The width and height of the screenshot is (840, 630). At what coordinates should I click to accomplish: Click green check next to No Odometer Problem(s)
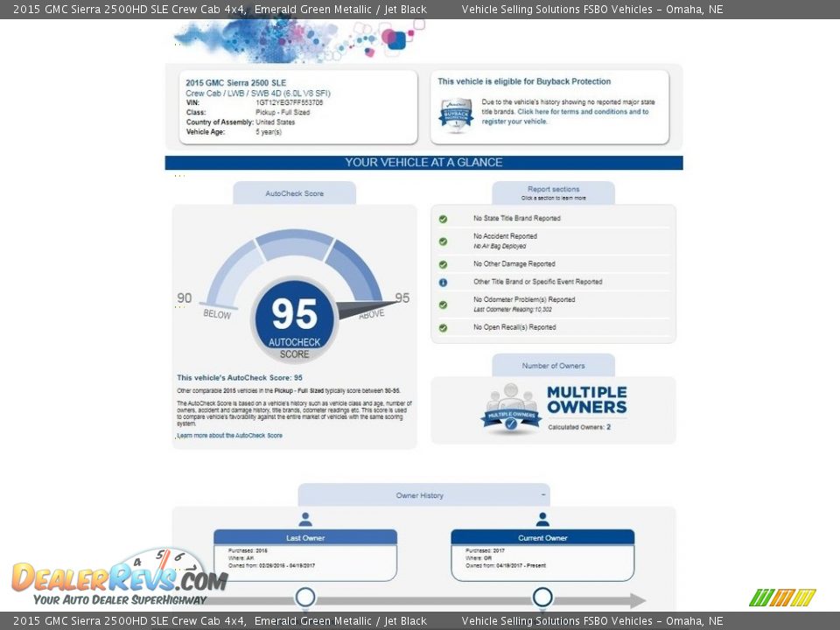point(443,304)
